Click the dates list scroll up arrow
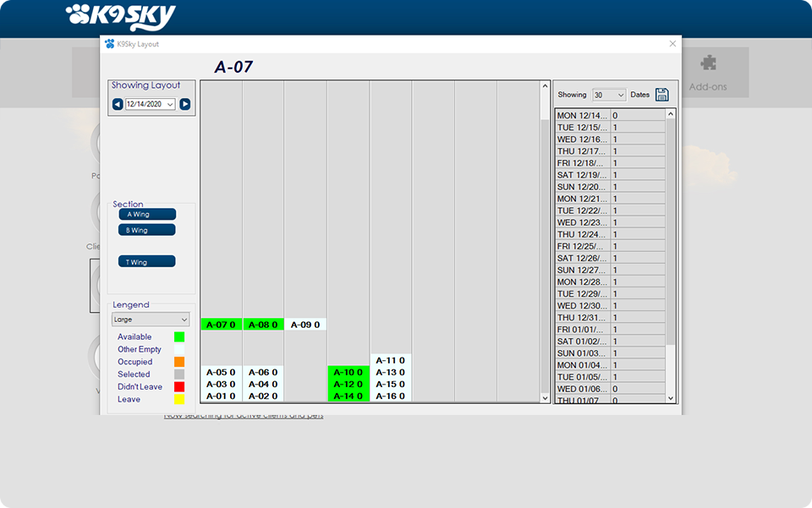The image size is (812, 508). pos(671,114)
